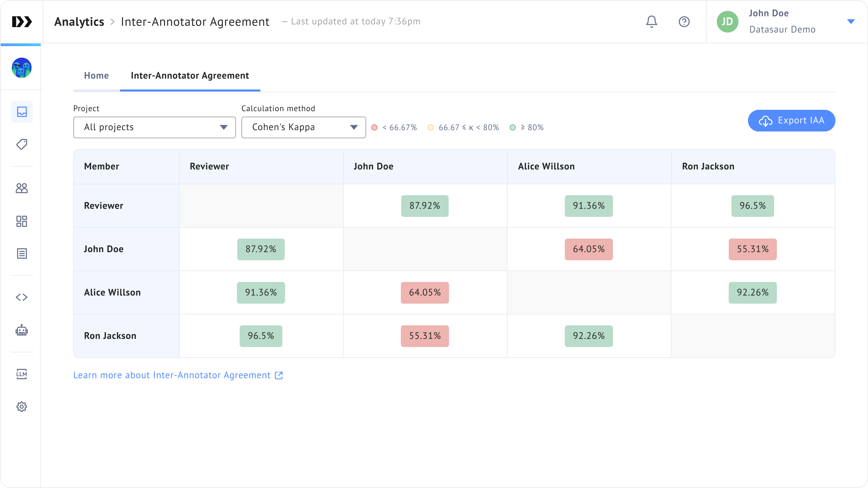Image resolution: width=868 pixels, height=488 pixels.
Task: Expand the John Doe account menu arrow
Action: (x=850, y=21)
